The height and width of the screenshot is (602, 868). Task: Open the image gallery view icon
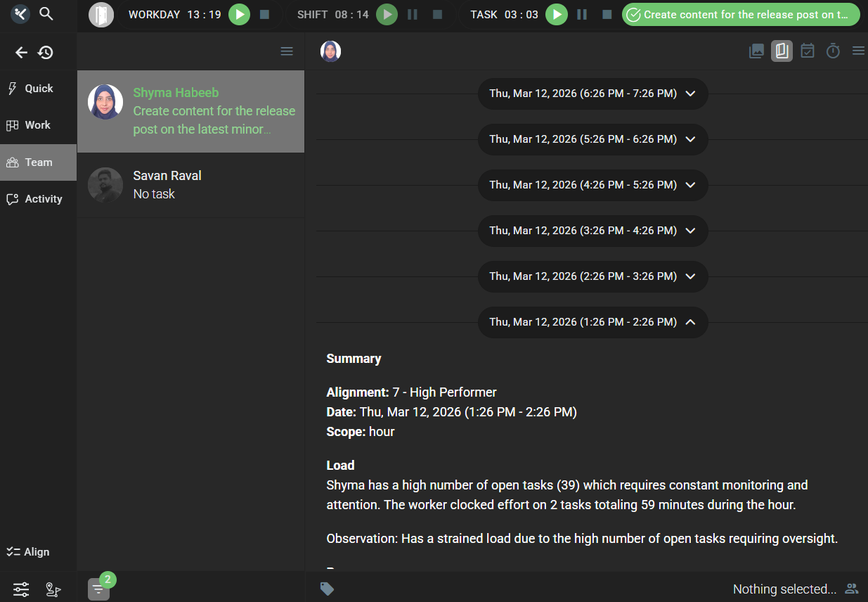[756, 51]
